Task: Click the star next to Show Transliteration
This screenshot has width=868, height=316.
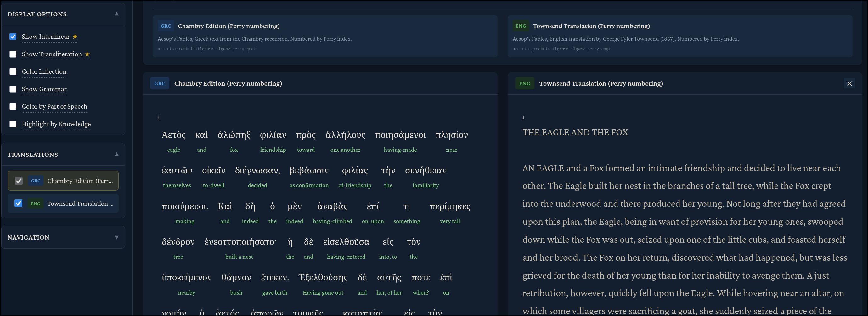Action: tap(87, 54)
